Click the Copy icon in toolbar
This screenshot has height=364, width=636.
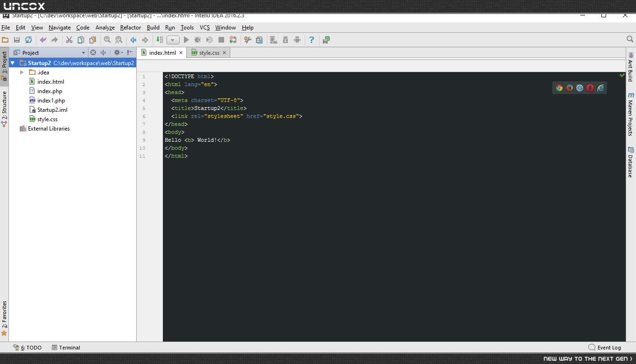(81, 40)
